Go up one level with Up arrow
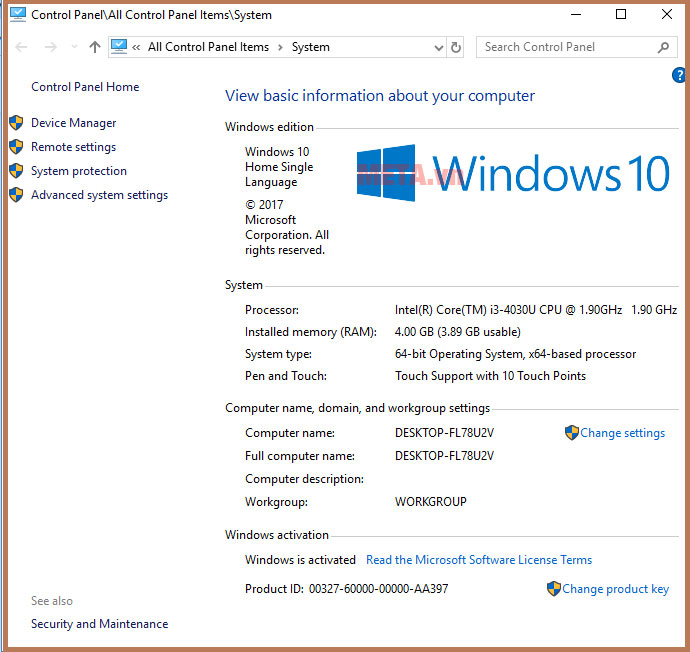 click(95, 47)
